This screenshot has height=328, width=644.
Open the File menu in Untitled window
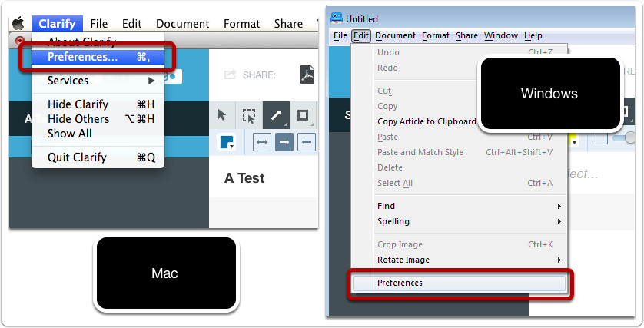[340, 35]
